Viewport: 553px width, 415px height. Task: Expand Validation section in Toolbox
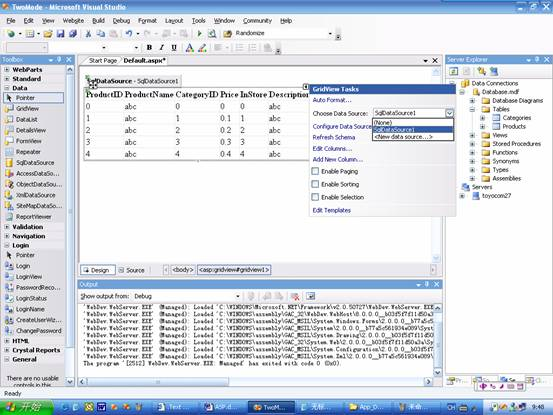click(x=7, y=227)
